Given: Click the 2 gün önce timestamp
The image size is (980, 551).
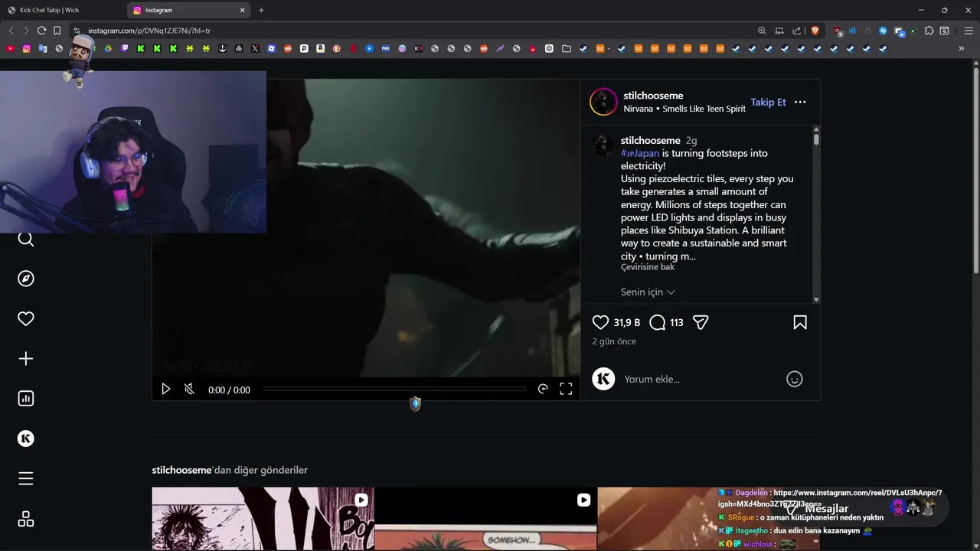Looking at the screenshot, I should pyautogui.click(x=614, y=341).
